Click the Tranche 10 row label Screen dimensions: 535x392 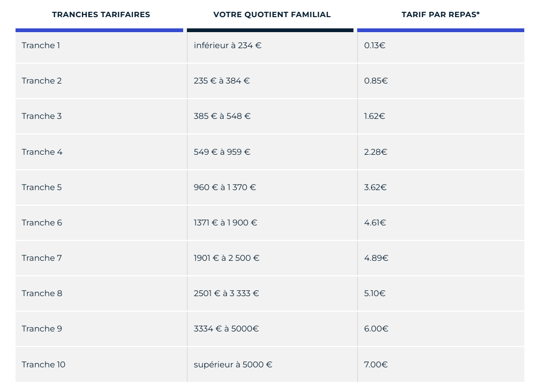click(43, 365)
